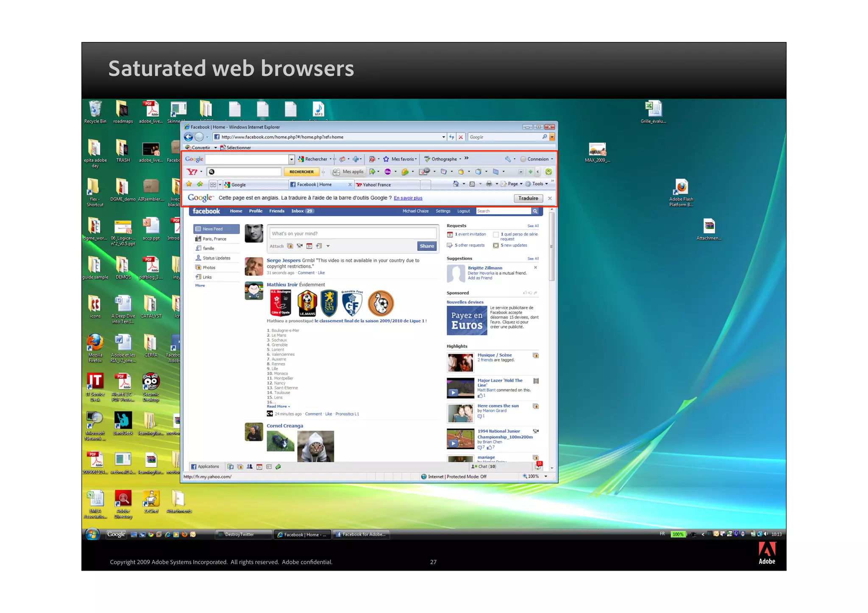Screen dimensions: 868x613
Task: Click the page vertical scrollbar thumb
Action: coord(551,246)
